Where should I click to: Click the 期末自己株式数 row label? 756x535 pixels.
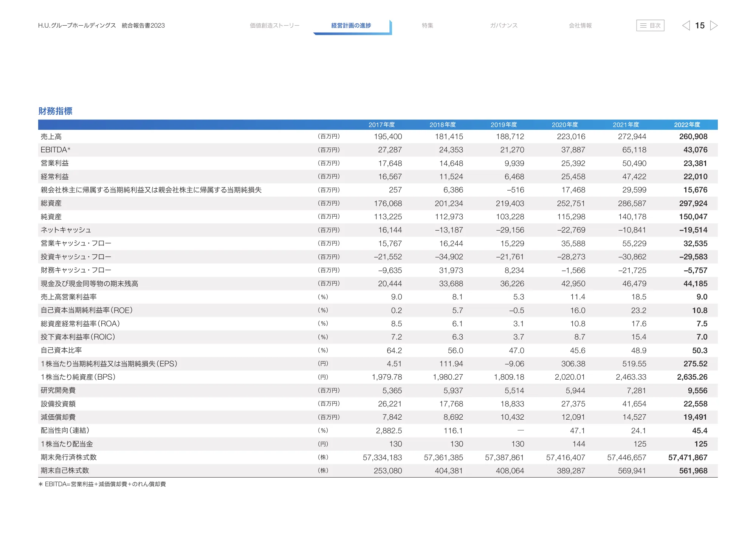tap(65, 470)
